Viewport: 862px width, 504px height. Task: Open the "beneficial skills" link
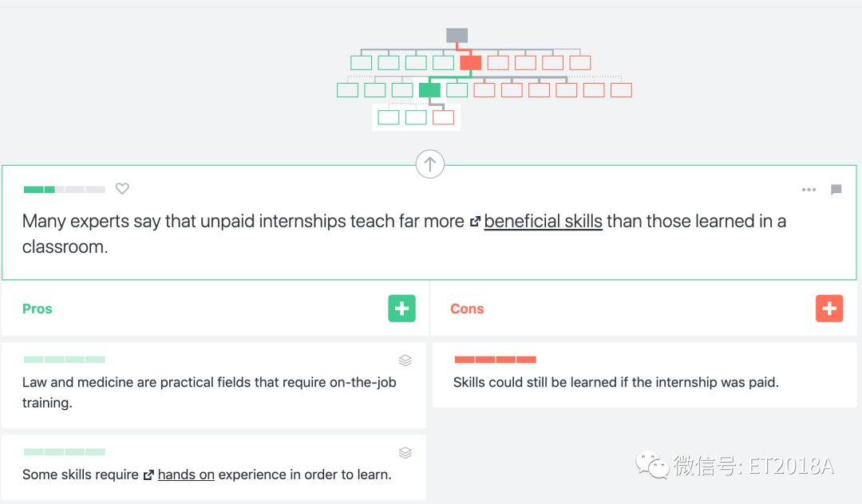click(x=543, y=221)
